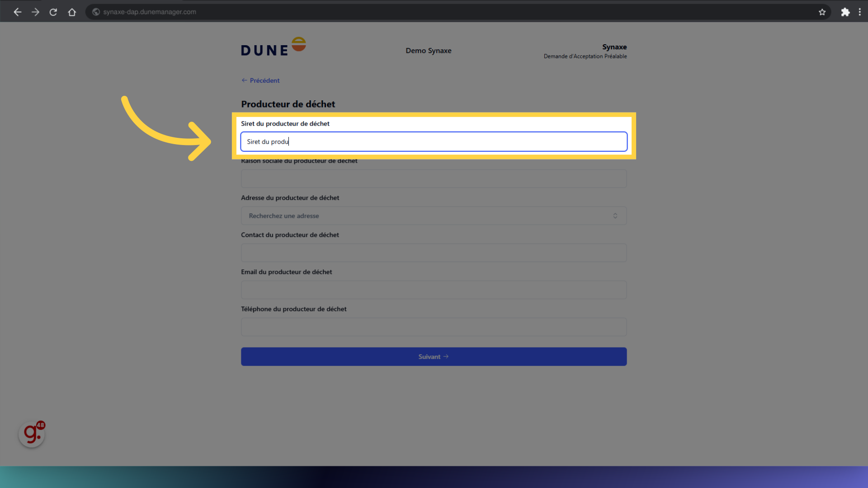Expand the address search dropdown arrows
The height and width of the screenshot is (488, 868).
pos(615,216)
